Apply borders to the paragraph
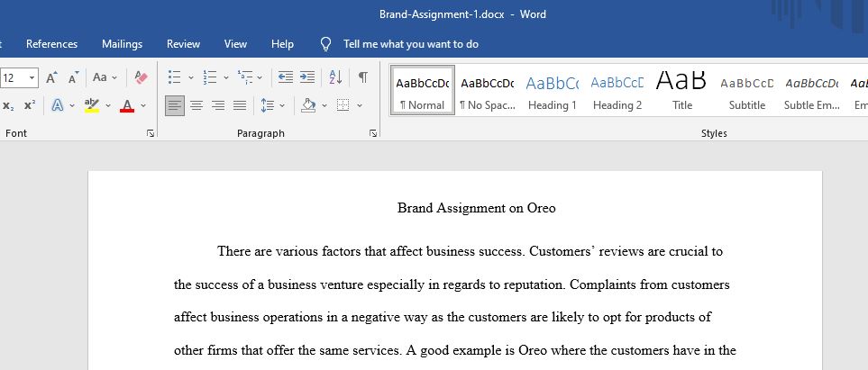868x370 pixels. (343, 105)
